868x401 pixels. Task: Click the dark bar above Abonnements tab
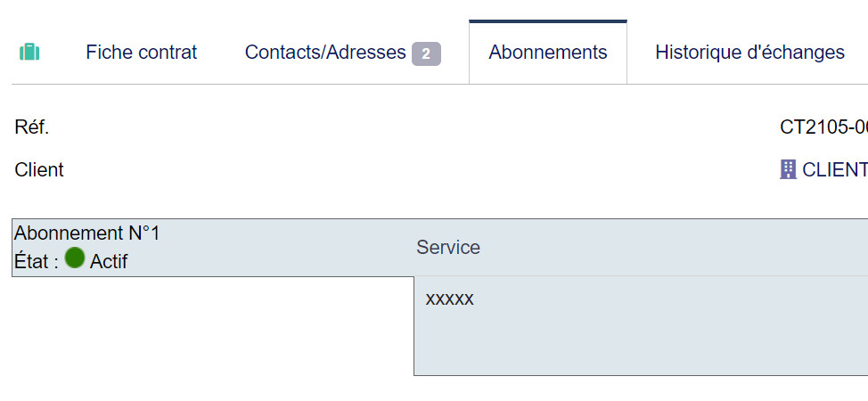pos(547,21)
